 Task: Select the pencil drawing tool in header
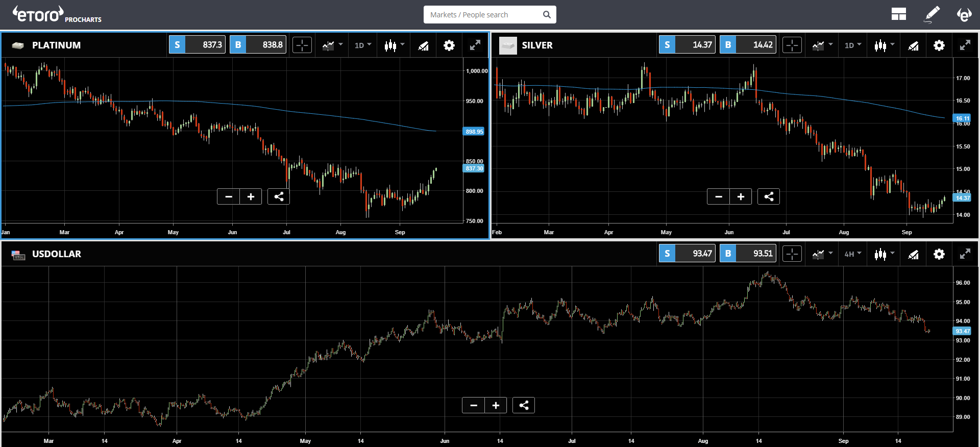pyautogui.click(x=932, y=14)
